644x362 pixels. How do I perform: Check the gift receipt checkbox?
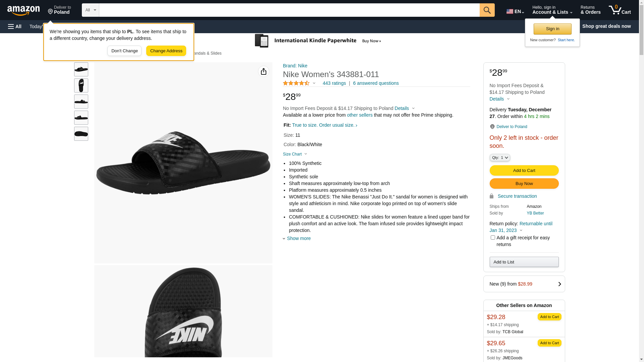tap(493, 238)
